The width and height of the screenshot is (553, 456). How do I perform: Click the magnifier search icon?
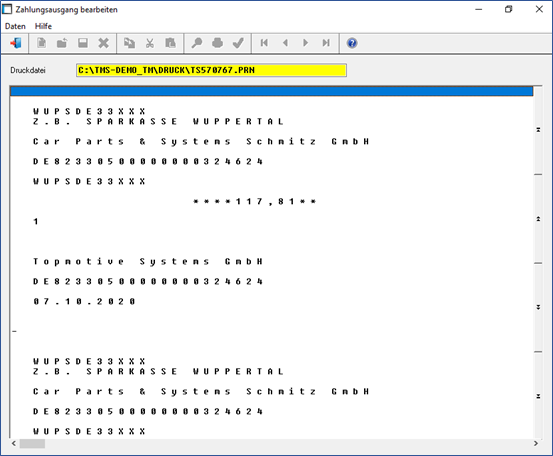(x=196, y=43)
